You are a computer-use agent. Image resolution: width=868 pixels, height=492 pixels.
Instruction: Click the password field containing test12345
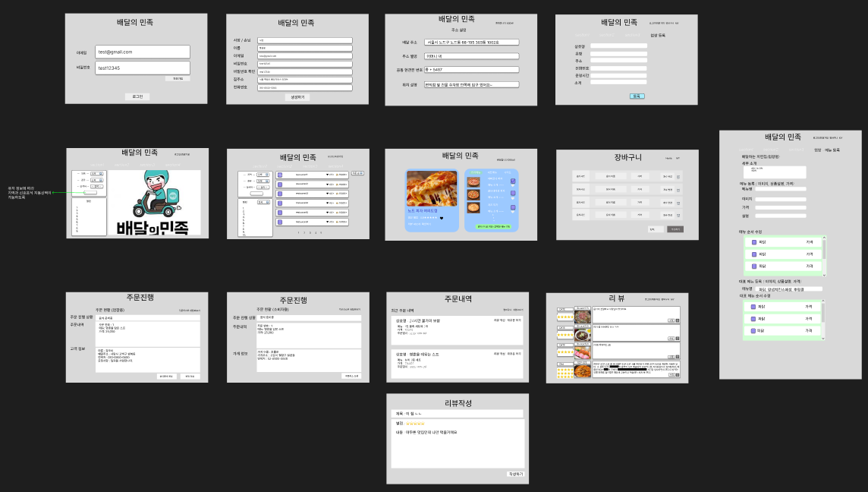pos(143,68)
